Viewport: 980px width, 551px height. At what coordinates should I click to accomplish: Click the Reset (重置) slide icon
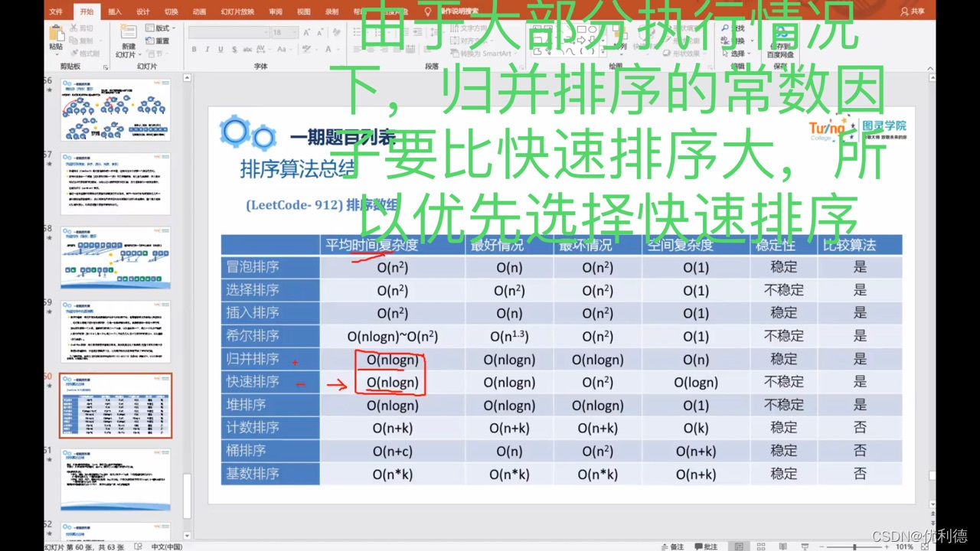(x=150, y=41)
